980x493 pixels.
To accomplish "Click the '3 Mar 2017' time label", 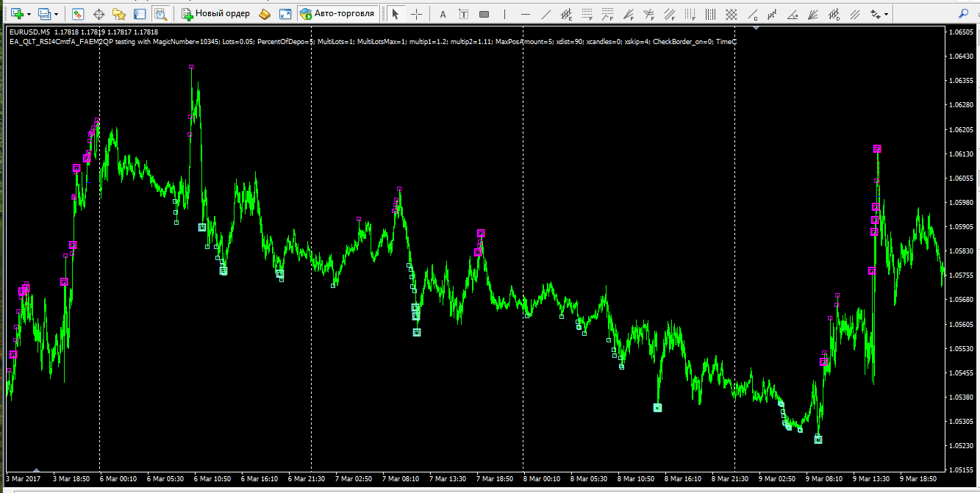I will tap(24, 478).
